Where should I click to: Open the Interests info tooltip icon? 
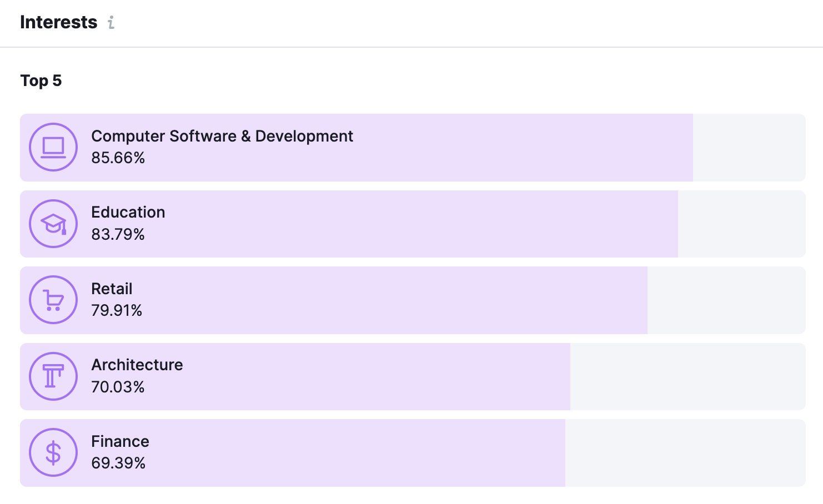coord(112,23)
